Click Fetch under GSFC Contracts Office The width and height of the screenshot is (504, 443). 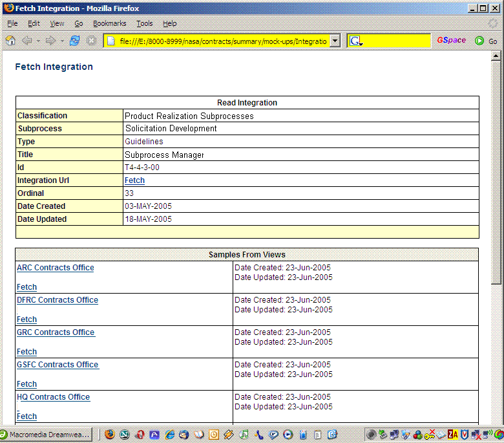click(26, 384)
